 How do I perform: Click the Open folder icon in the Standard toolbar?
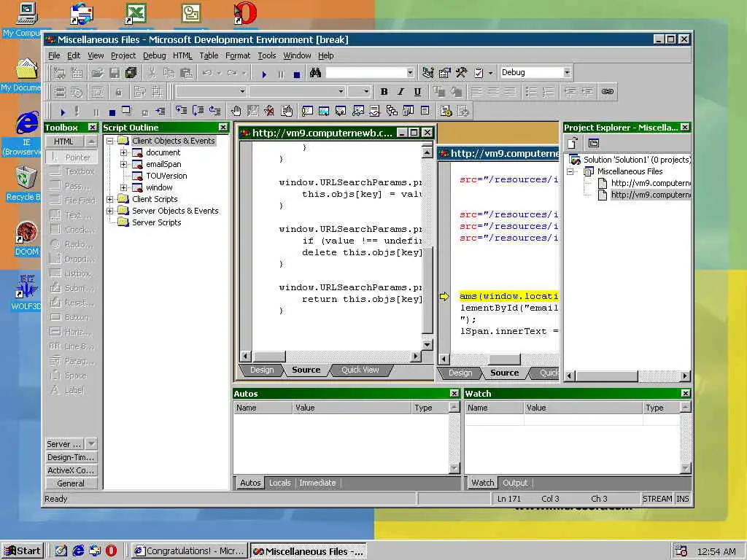[97, 73]
